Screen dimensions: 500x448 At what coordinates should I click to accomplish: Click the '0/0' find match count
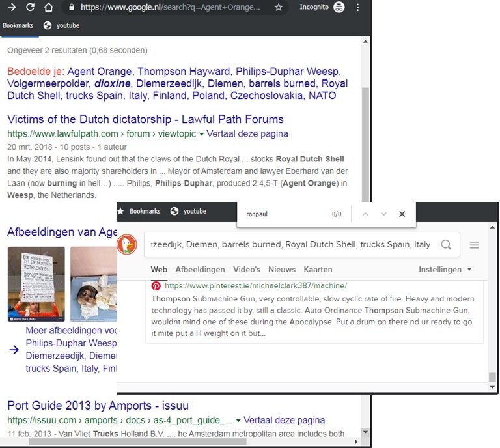point(337,214)
